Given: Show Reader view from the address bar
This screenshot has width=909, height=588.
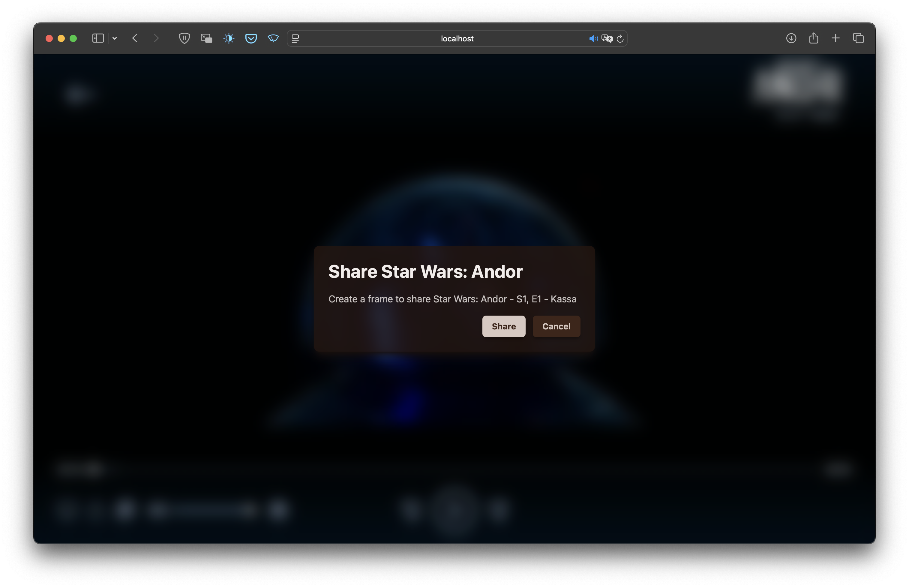Looking at the screenshot, I should [x=295, y=38].
